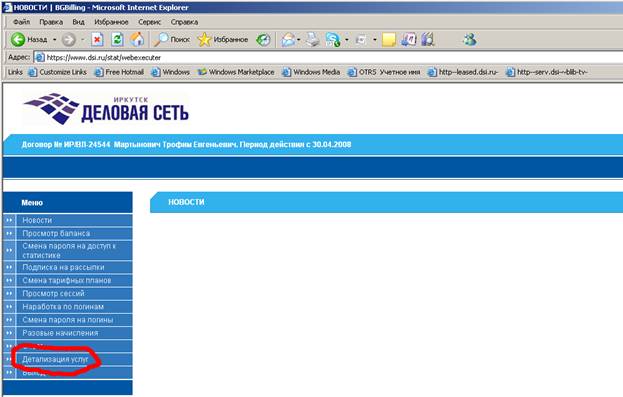The width and height of the screenshot is (623, 397).
Task: Expand the Skype icon dropdown arrow
Action: click(x=347, y=40)
